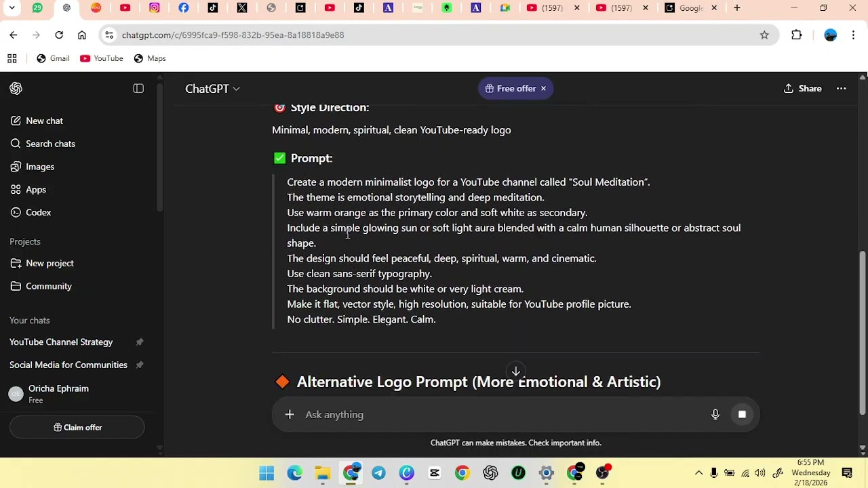
Task: Open Maps bookmark
Action: 150,58
